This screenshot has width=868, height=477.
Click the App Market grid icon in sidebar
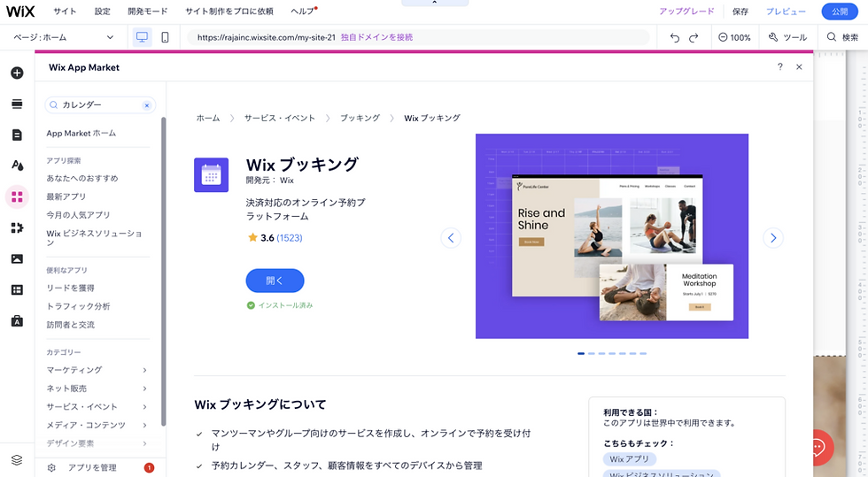point(17,197)
